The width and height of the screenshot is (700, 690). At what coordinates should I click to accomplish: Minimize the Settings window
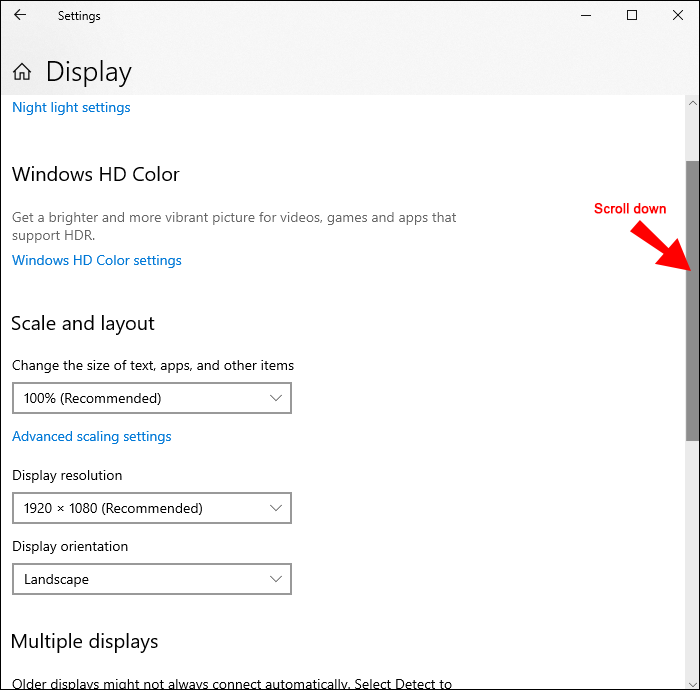[x=586, y=15]
